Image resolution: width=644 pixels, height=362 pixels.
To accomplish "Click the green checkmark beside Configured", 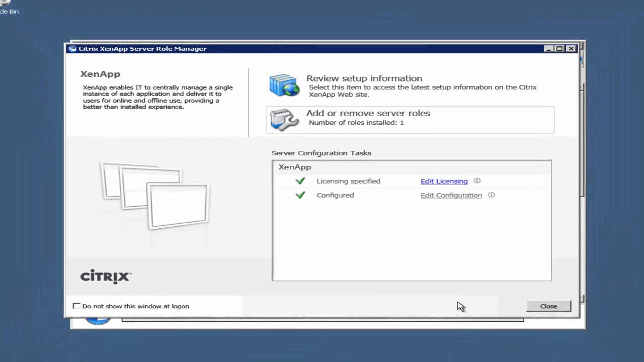I will 300,195.
